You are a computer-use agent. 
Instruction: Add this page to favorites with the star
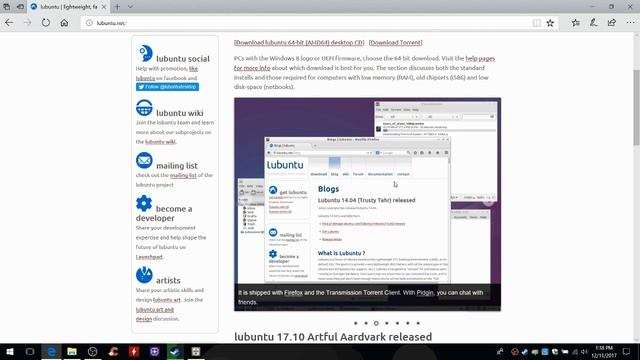pyautogui.click(x=550, y=23)
